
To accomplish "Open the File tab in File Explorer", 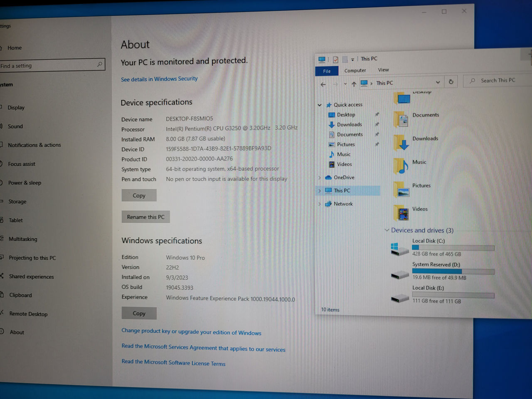I will pyautogui.click(x=327, y=71).
